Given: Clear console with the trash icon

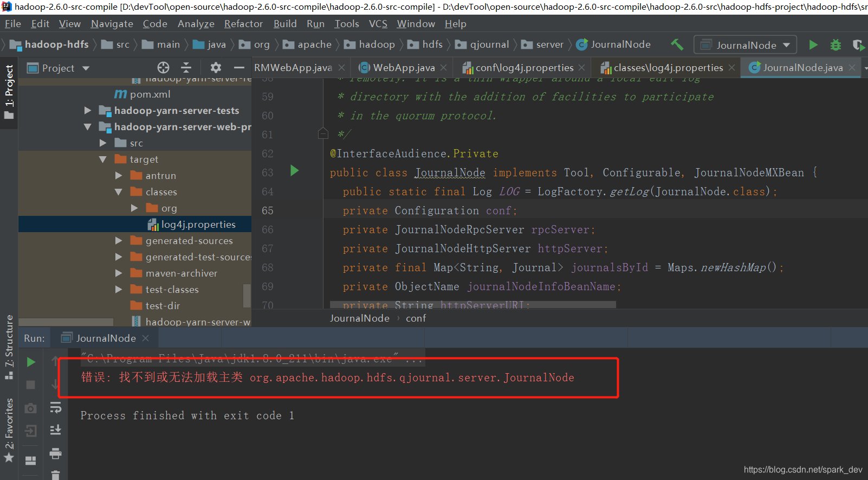Looking at the screenshot, I should (55, 475).
